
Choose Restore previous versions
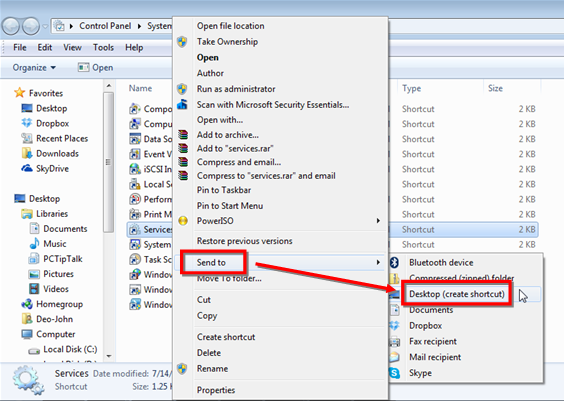click(x=245, y=241)
